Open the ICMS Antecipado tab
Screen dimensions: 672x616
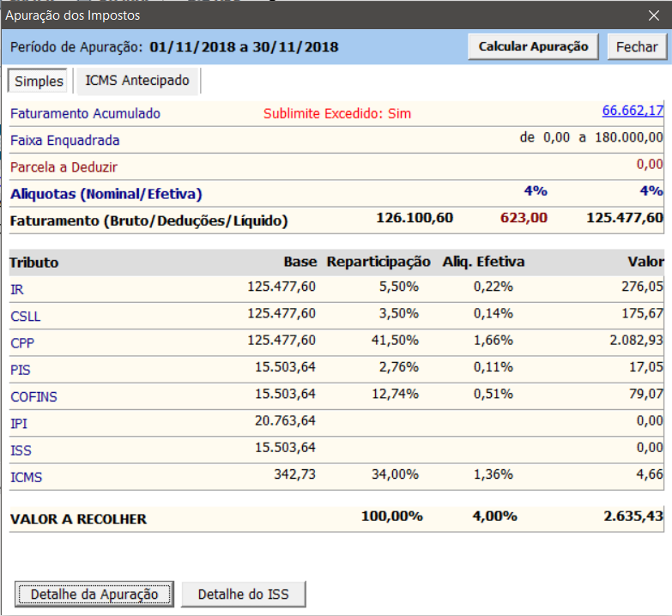(x=138, y=81)
